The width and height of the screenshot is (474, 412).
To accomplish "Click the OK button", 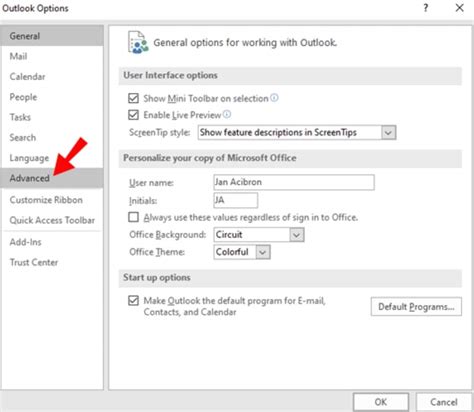I will click(x=381, y=402).
